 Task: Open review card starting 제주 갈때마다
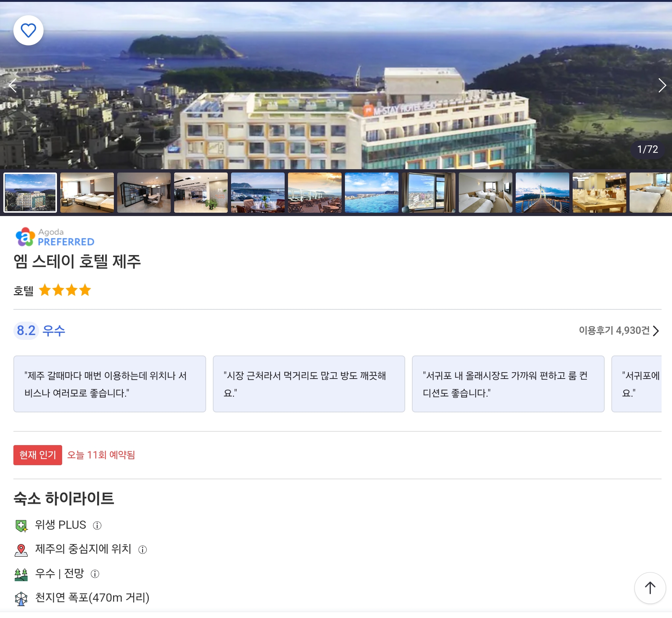click(110, 384)
